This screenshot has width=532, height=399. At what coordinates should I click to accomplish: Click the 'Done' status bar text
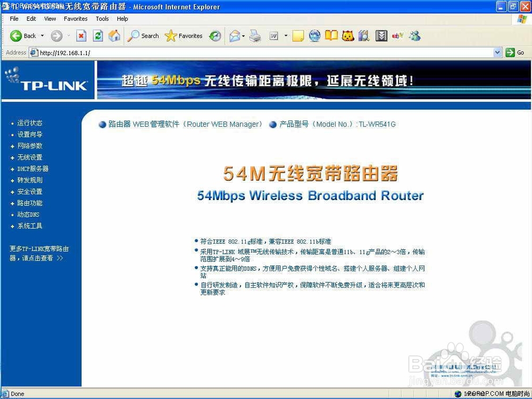pyautogui.click(x=18, y=394)
